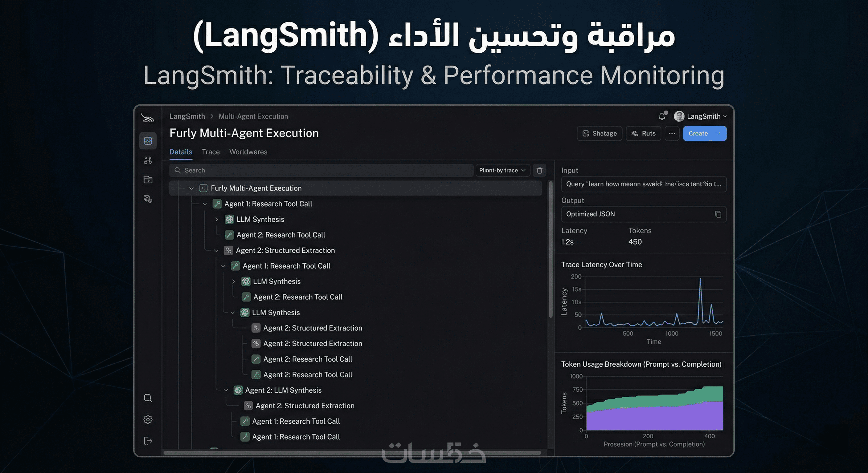This screenshot has width=868, height=473.
Task: Switch to the Worldweres tab
Action: click(x=248, y=152)
